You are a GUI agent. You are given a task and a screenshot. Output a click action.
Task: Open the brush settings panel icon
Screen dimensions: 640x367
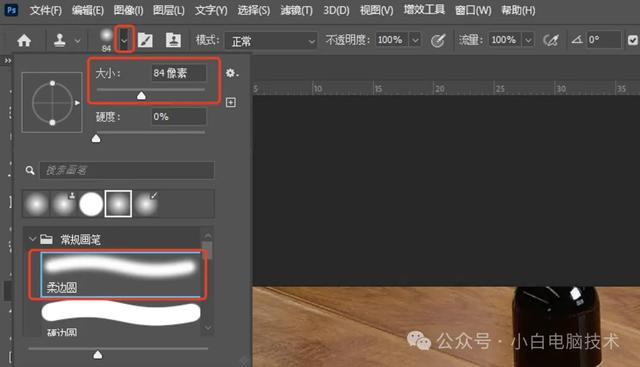[145, 40]
